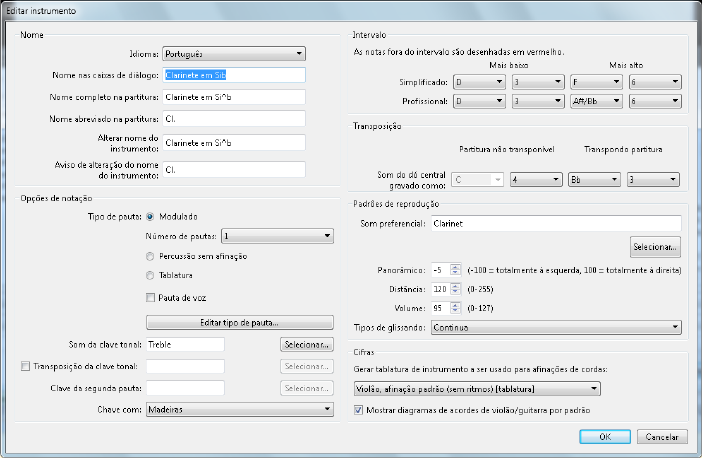Screen dimensions: 702x458
Task: Toggle Transposição da clave tonal checkbox
Action: tap(26, 366)
